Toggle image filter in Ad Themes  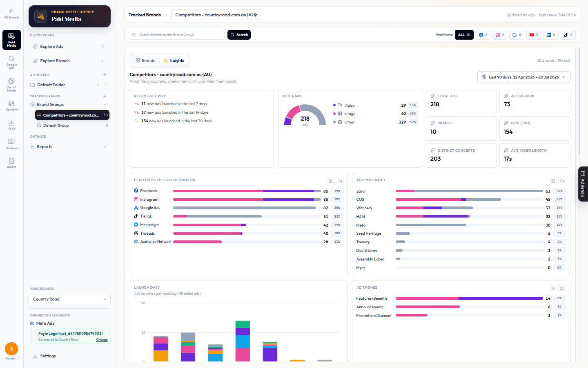tap(553, 288)
